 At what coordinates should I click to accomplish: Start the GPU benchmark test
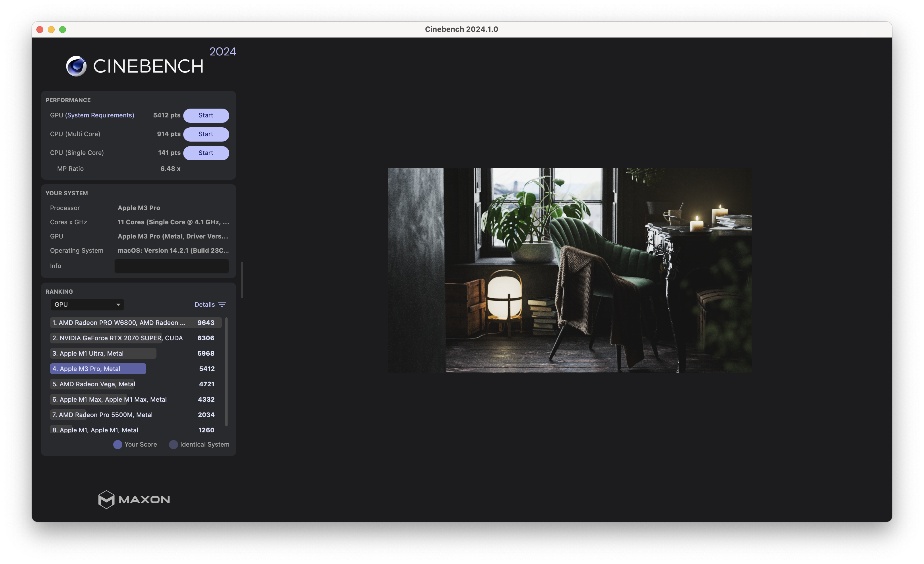click(206, 115)
